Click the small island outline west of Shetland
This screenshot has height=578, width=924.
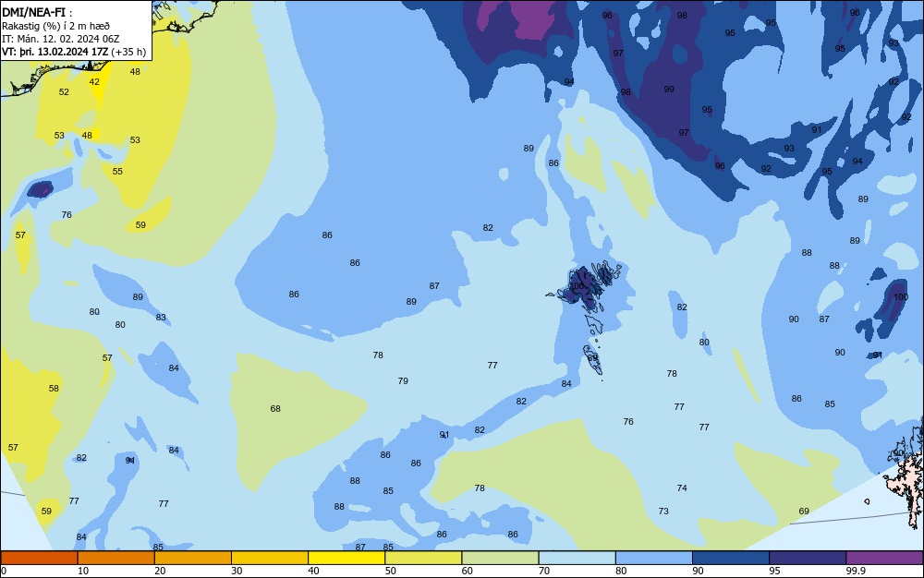pyautogui.click(x=867, y=501)
